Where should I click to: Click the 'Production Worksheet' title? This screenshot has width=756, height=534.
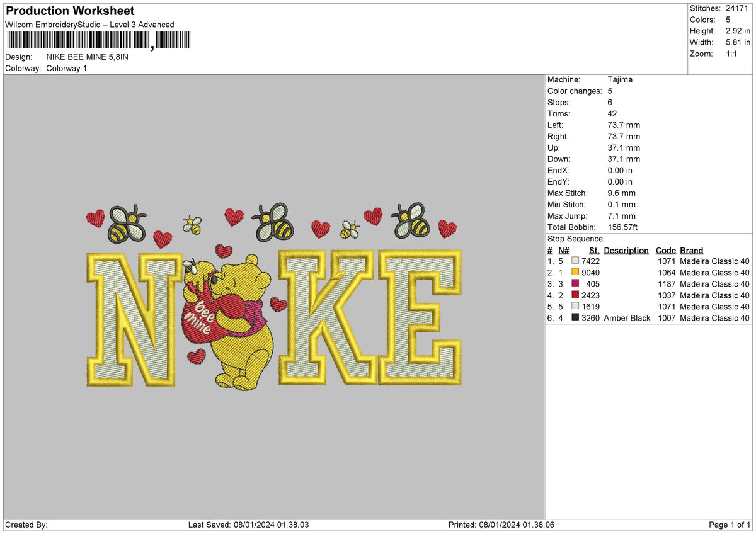point(70,11)
